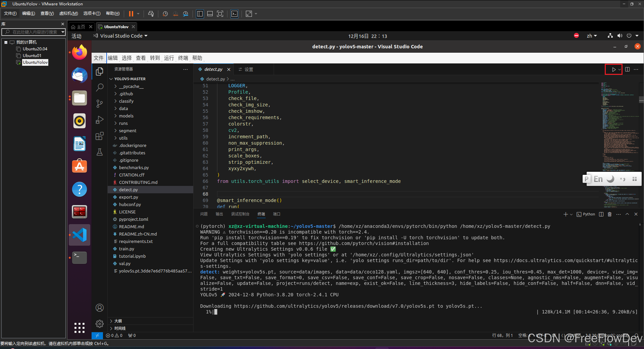Expand the models folder
Screen dimensions: 644x349
pyautogui.click(x=126, y=116)
